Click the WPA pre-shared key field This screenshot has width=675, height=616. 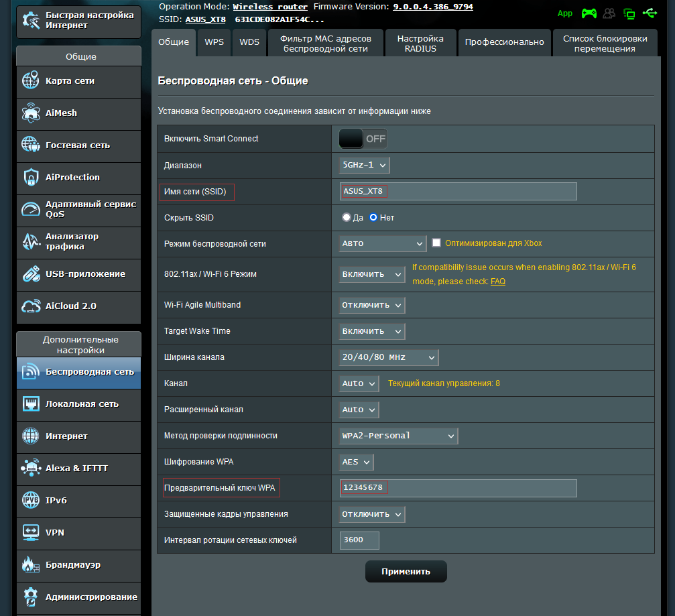[x=458, y=488]
